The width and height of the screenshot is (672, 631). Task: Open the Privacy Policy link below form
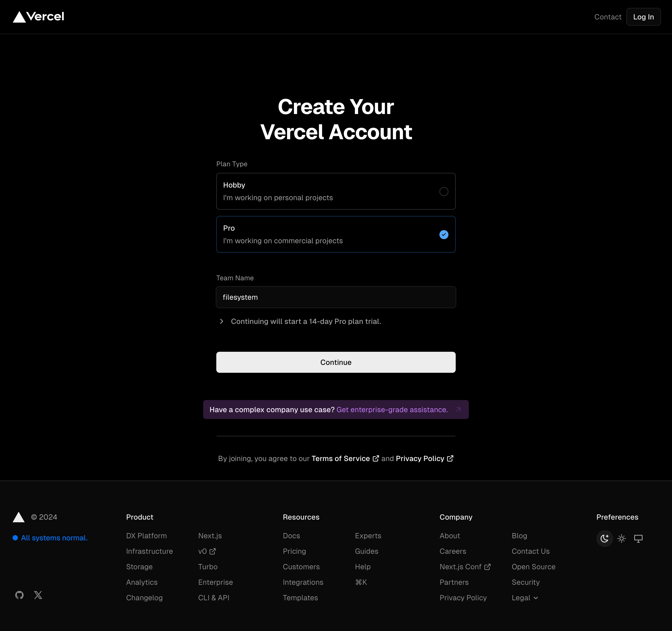coord(424,458)
